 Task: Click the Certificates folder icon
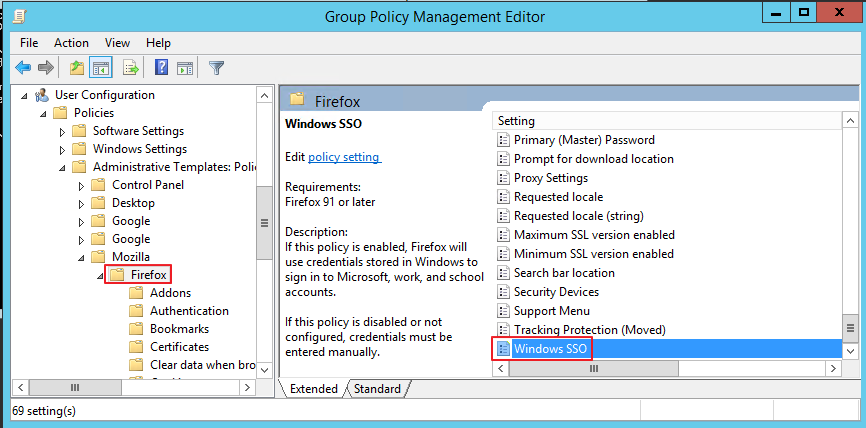[136, 347]
